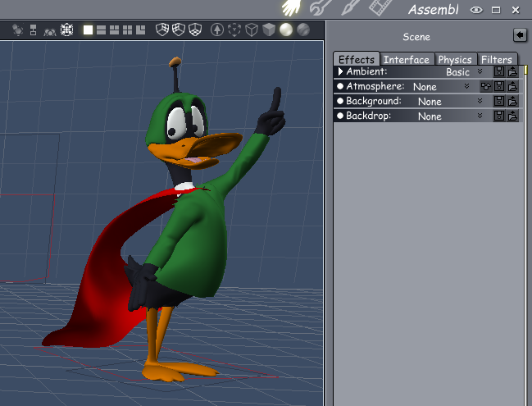Switch to the Physics tab
This screenshot has width=532, height=406.
coord(455,59)
